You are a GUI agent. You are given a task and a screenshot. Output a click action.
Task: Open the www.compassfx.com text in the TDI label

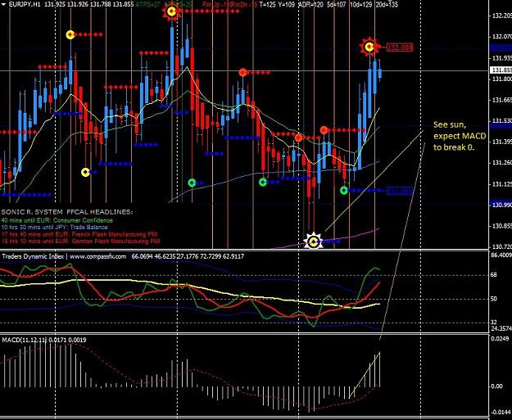click(98, 256)
